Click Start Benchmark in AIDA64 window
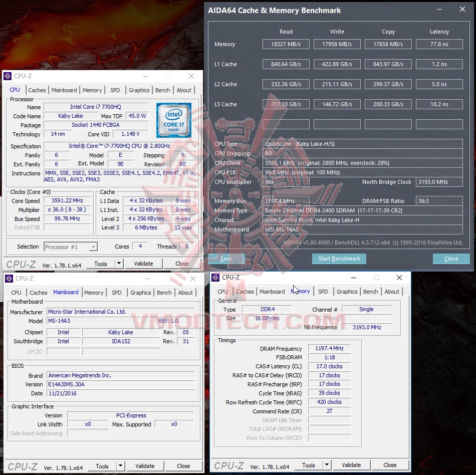Screen dimensions: 476x475 (x=339, y=259)
